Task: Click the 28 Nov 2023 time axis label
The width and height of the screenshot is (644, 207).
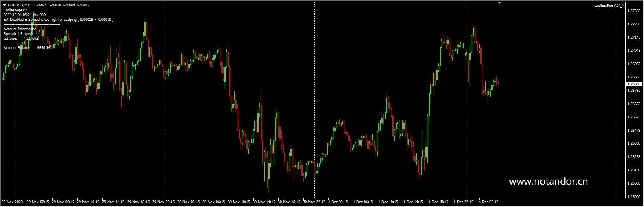Action: [12, 202]
